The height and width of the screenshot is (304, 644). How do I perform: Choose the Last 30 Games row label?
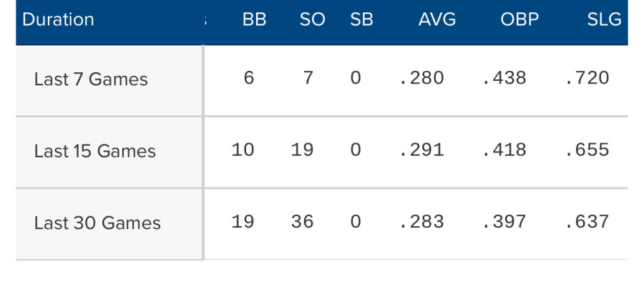97,222
